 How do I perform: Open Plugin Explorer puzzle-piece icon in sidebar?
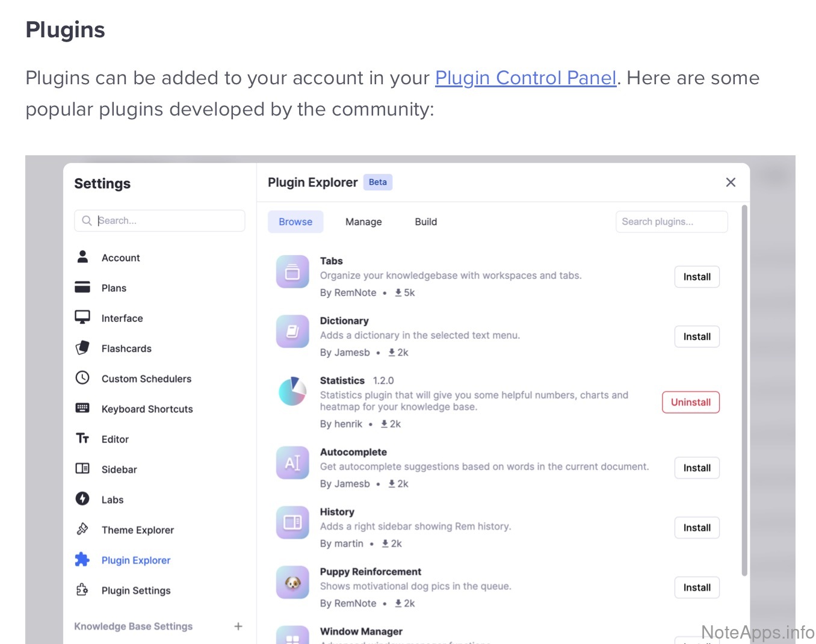tap(82, 560)
